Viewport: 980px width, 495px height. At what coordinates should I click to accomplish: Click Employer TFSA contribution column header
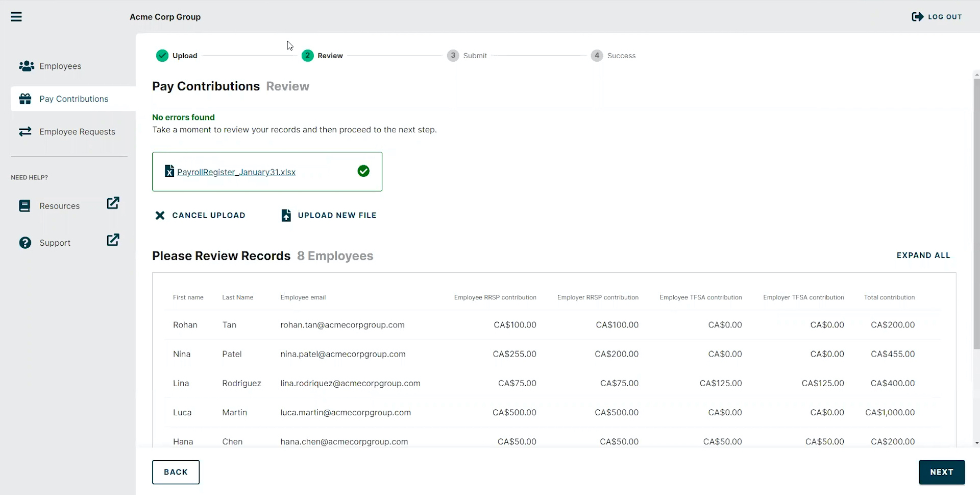click(x=803, y=297)
